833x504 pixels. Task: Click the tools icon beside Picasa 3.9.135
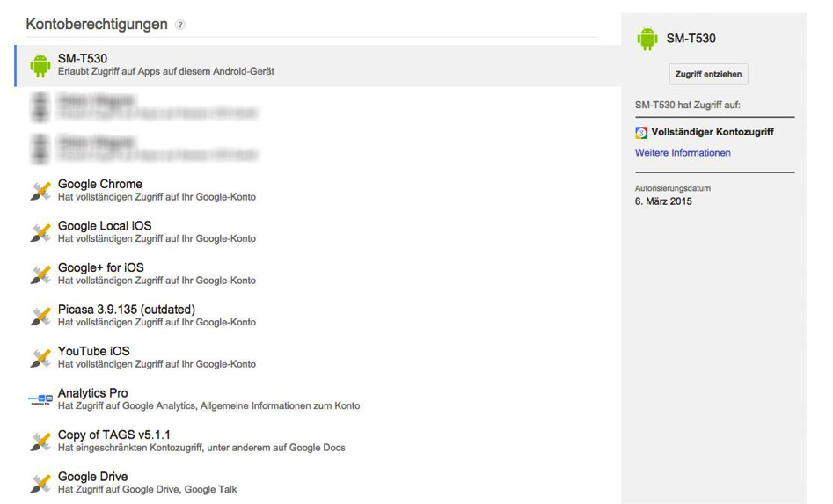(40, 316)
